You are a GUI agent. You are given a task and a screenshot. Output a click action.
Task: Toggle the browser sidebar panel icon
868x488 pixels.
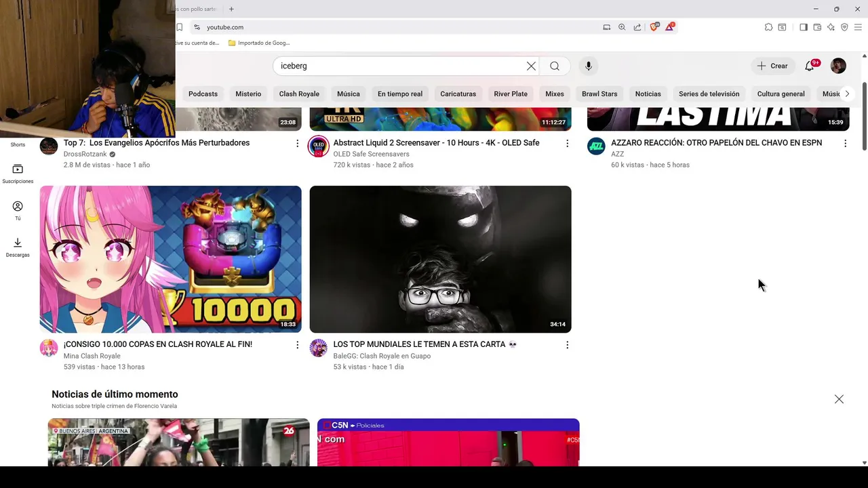tap(804, 27)
